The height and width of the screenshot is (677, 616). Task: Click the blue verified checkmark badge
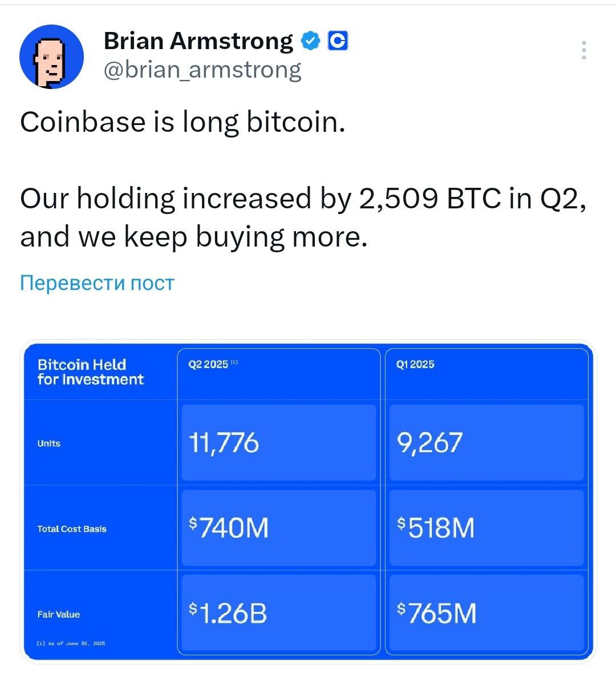tap(311, 41)
